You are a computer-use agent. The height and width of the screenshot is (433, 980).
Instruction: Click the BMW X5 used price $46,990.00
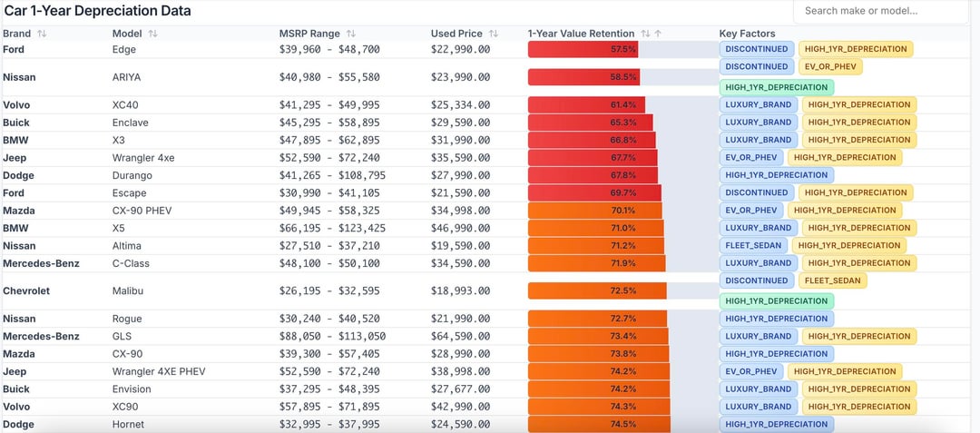coord(460,228)
